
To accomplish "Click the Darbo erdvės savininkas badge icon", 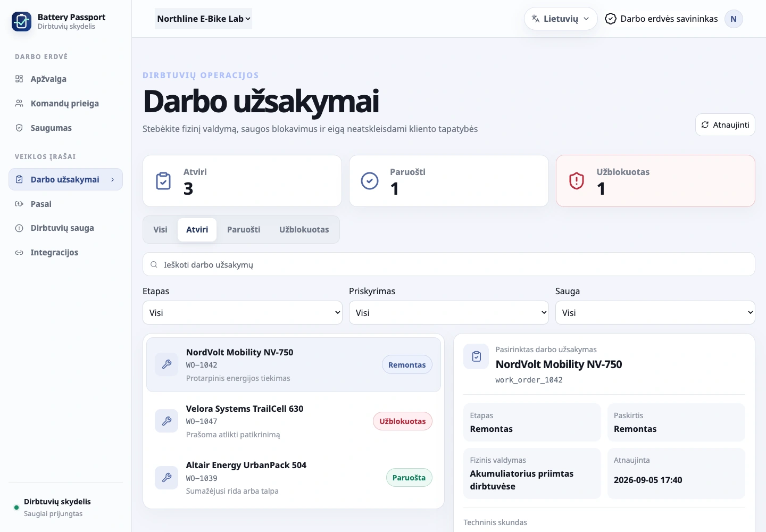I will (x=611, y=19).
